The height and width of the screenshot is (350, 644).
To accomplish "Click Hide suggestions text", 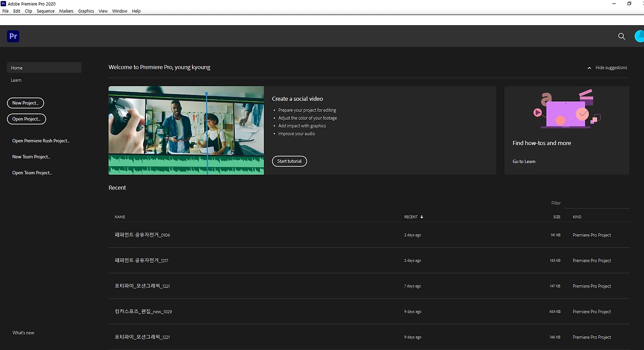I will [611, 67].
